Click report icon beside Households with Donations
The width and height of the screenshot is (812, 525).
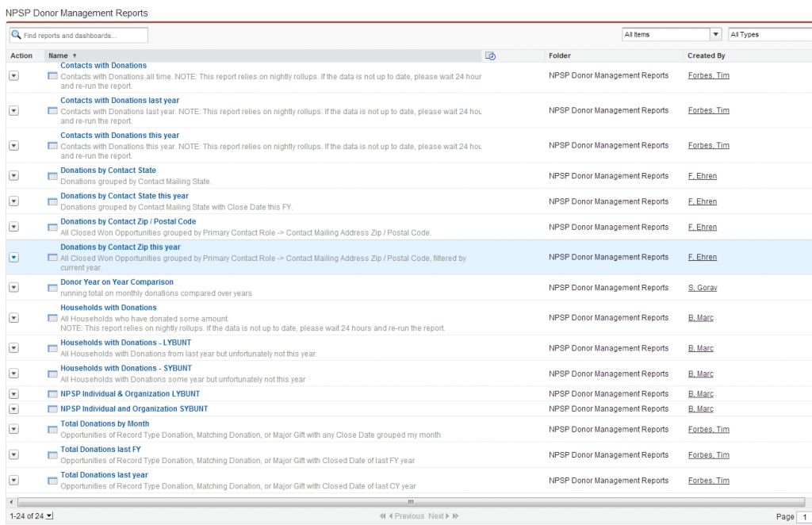point(52,318)
